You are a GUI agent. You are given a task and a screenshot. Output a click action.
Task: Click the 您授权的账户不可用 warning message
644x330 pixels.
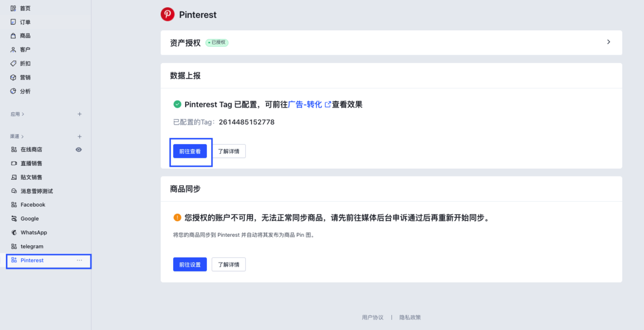[337, 218]
